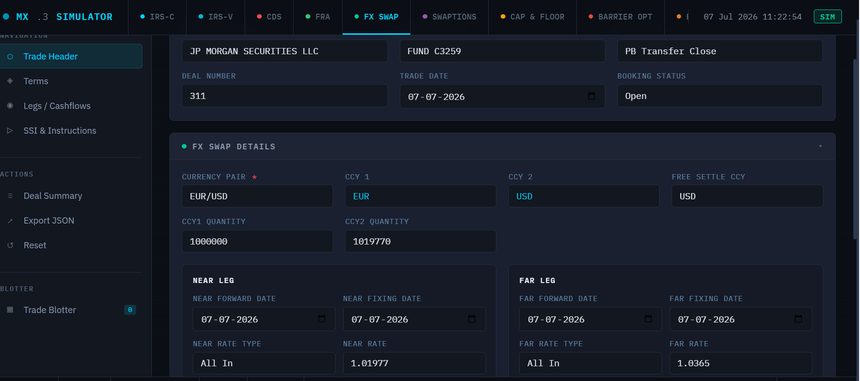Select the FX SWAP tab

[x=376, y=17]
